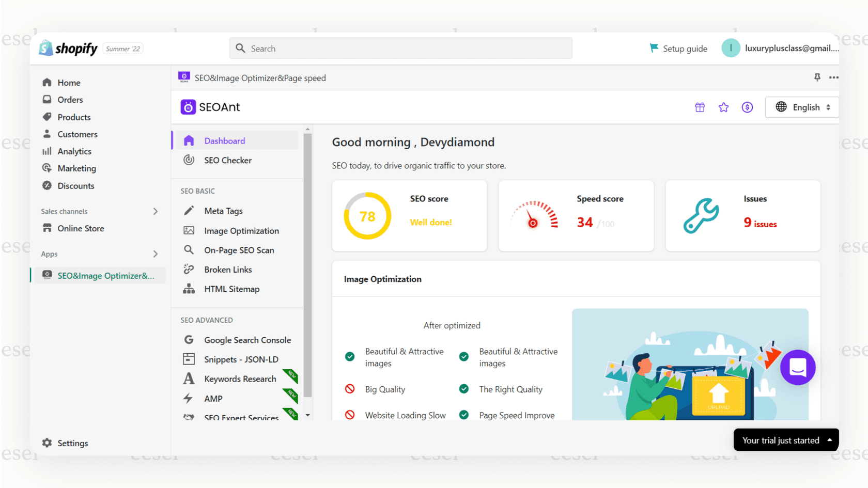Click the Shopify search bar
The width and height of the screenshot is (868, 488).
401,48
